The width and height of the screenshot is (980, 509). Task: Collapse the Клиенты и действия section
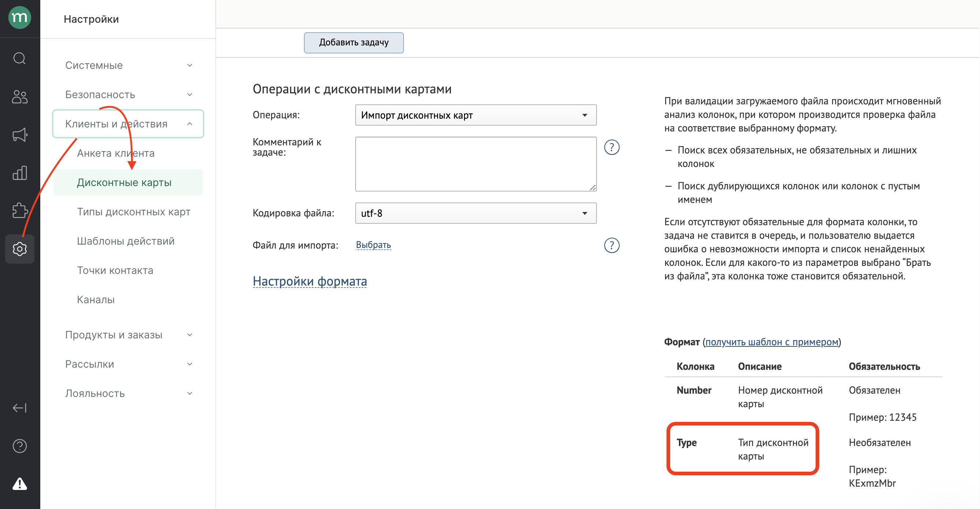click(x=128, y=124)
